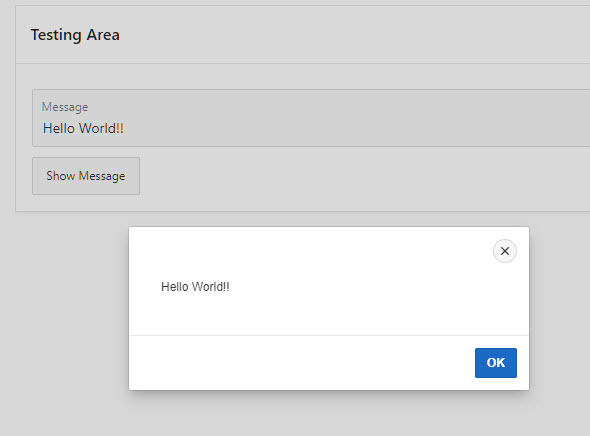Click the blank footer area left of OK
Viewport: 590px width, 436px height.
tap(301, 363)
